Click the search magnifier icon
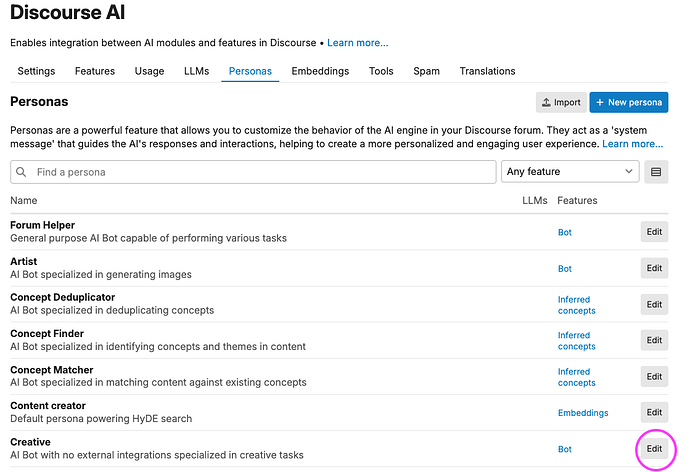Image resolution: width=690 pixels, height=472 pixels. 21,172
